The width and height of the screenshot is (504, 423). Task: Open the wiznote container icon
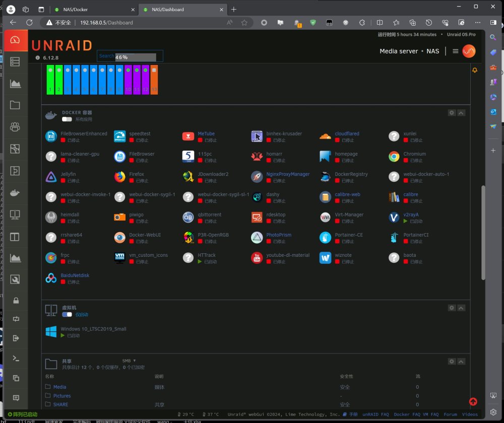325,258
